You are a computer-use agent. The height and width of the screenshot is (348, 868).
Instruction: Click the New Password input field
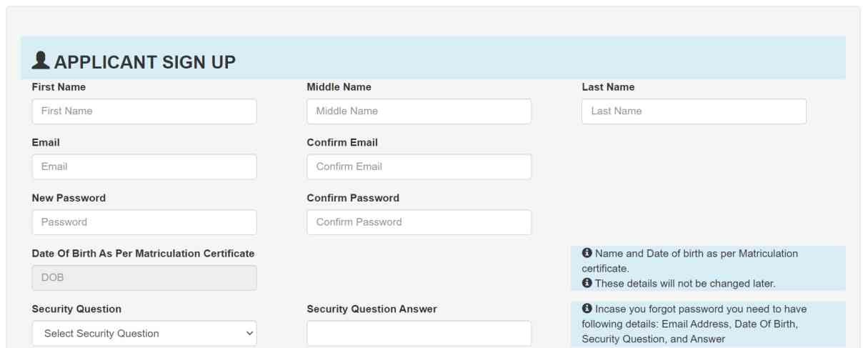click(144, 222)
